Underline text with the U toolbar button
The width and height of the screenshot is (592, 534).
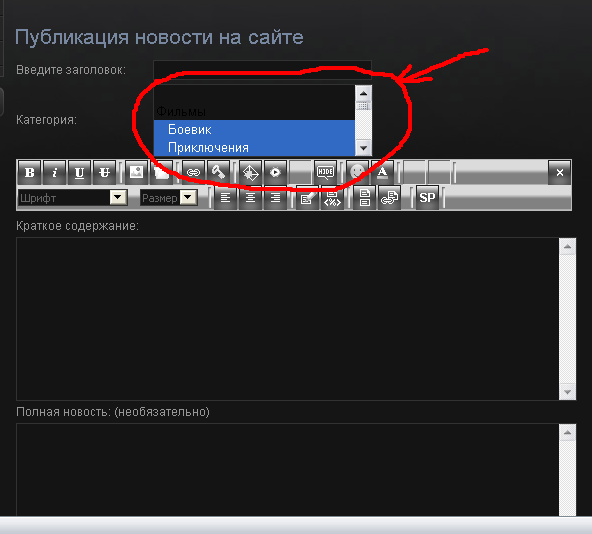click(x=79, y=172)
